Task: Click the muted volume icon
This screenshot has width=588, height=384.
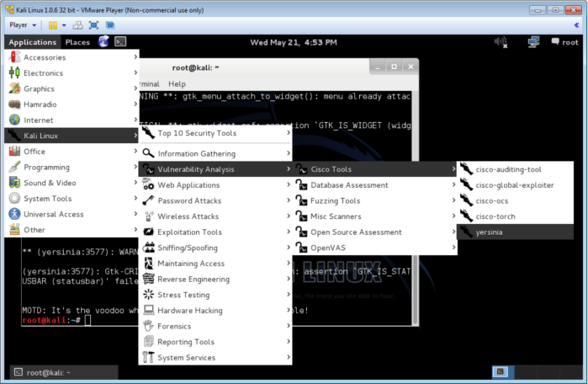Action: [x=501, y=41]
